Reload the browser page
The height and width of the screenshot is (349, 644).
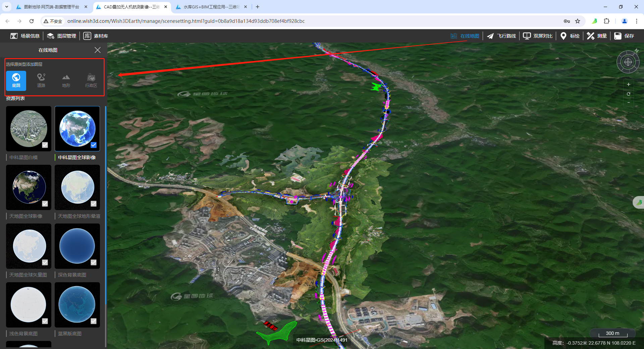click(x=32, y=21)
